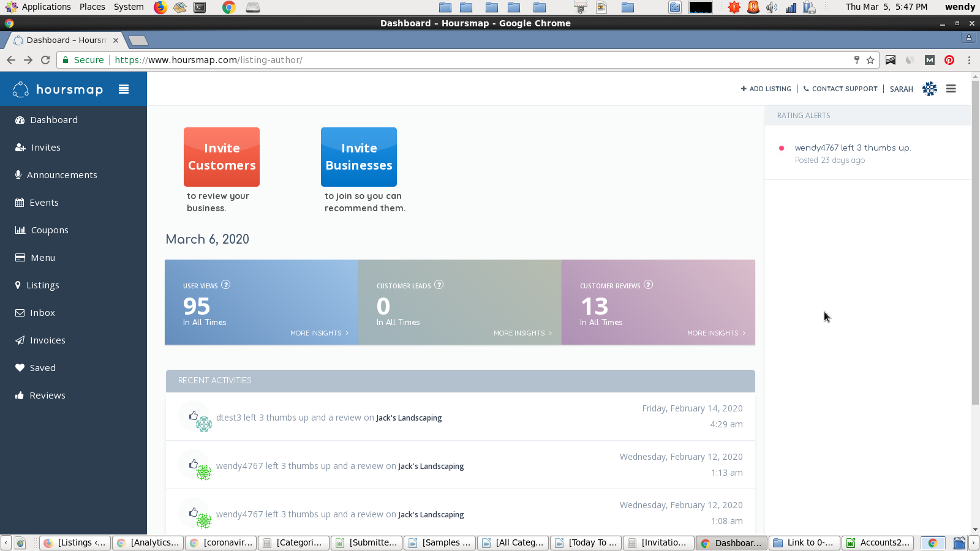
Task: Open the Places system menu
Action: (92, 7)
